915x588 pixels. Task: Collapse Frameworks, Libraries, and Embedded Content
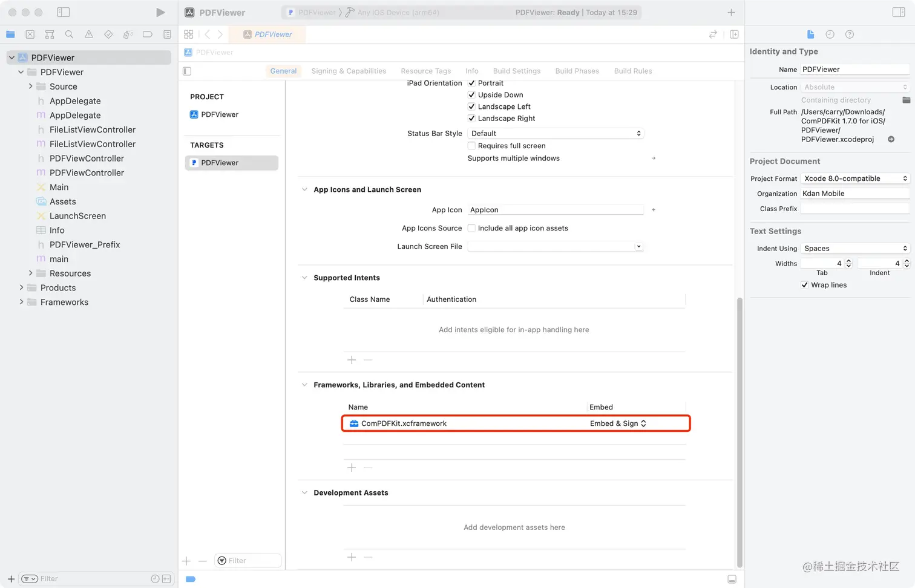point(304,385)
